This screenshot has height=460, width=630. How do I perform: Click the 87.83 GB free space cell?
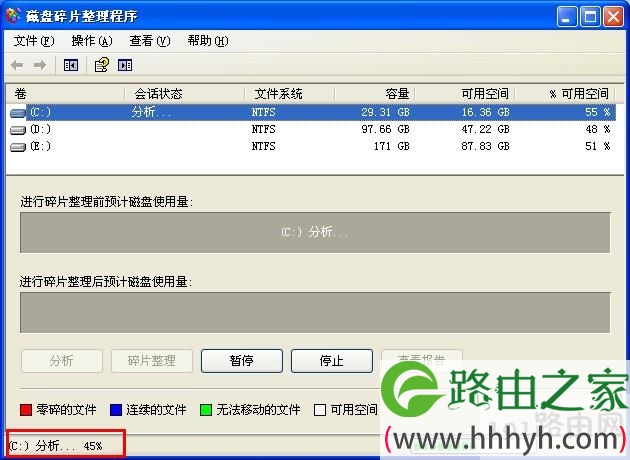485,146
